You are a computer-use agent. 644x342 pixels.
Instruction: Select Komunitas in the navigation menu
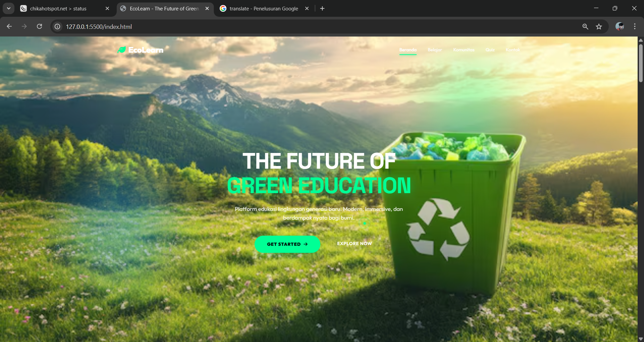click(x=464, y=50)
